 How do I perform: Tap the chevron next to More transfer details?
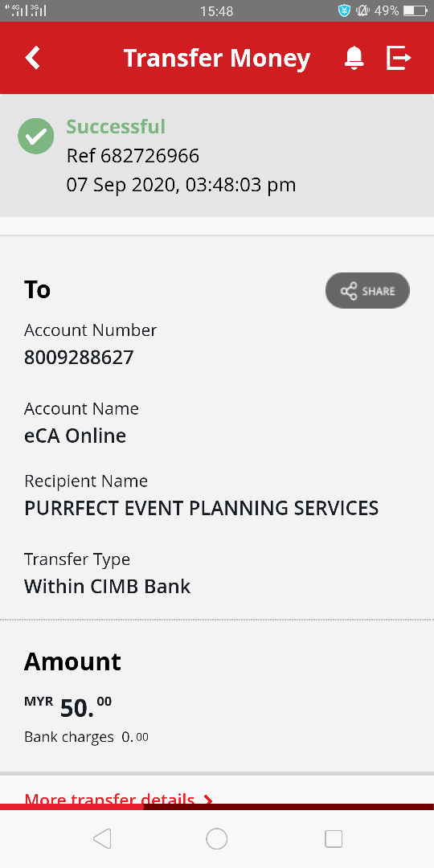tap(207, 800)
